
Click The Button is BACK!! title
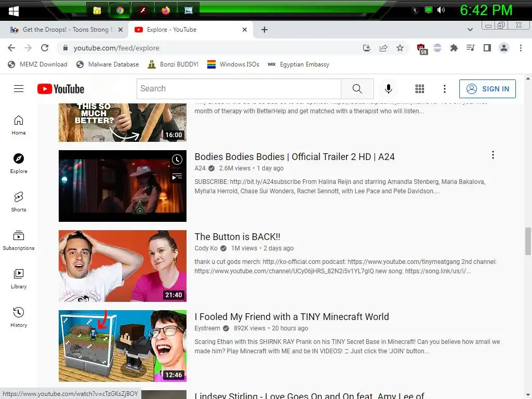(x=237, y=237)
